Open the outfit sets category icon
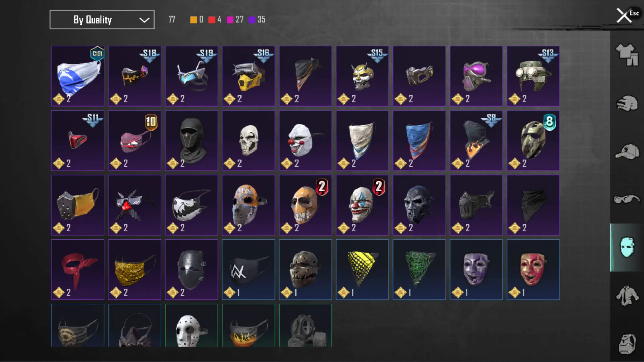 click(x=627, y=55)
